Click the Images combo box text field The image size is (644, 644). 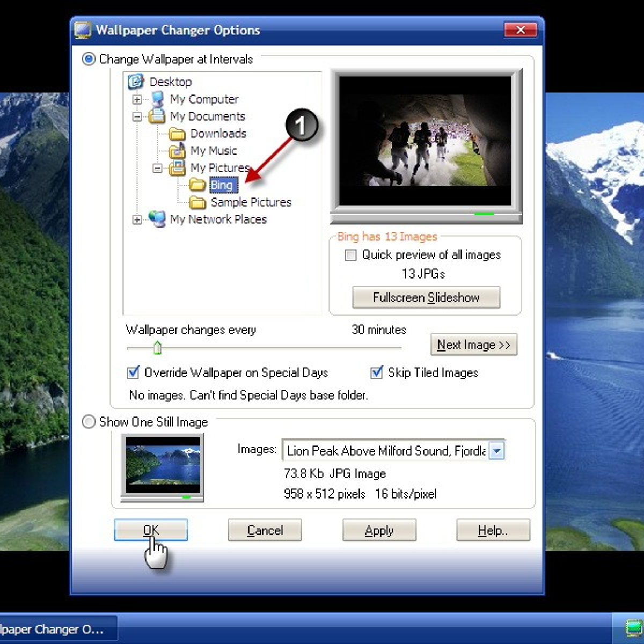(385, 451)
